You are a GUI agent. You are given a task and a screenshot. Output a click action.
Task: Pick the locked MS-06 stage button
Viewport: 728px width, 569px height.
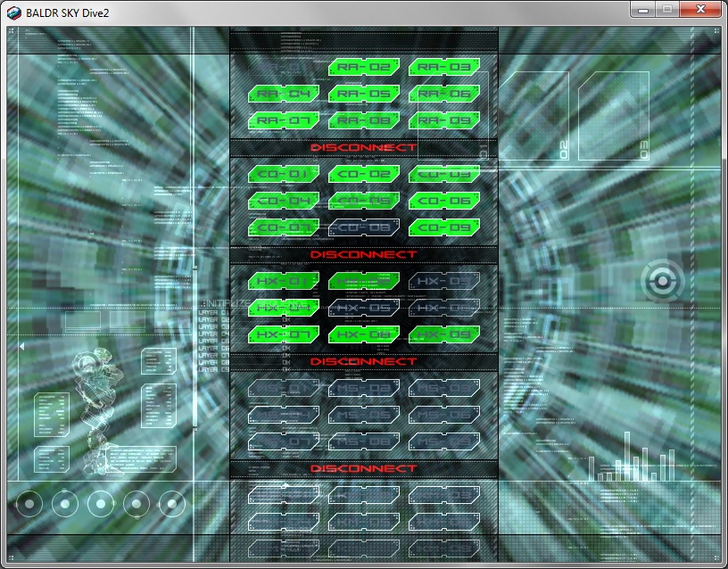coord(444,415)
